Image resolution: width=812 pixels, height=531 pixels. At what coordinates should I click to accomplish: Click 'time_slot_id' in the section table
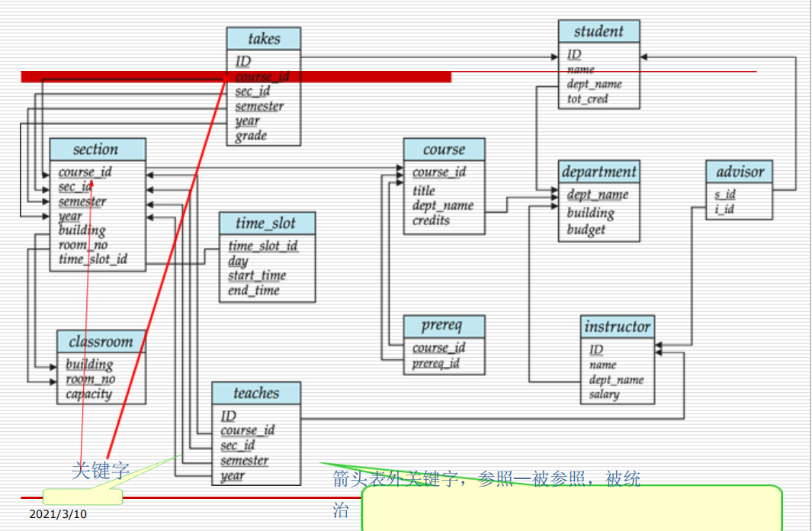point(93,259)
